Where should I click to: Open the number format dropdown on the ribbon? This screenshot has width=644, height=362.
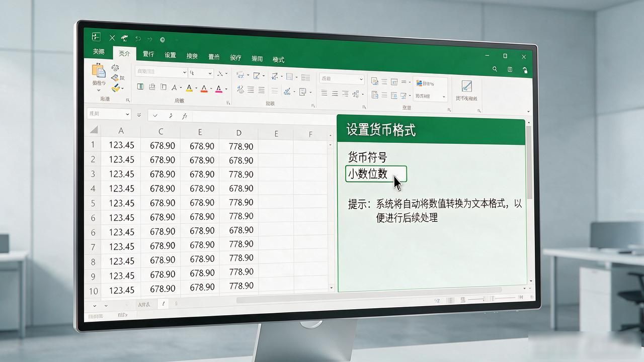coord(361,79)
